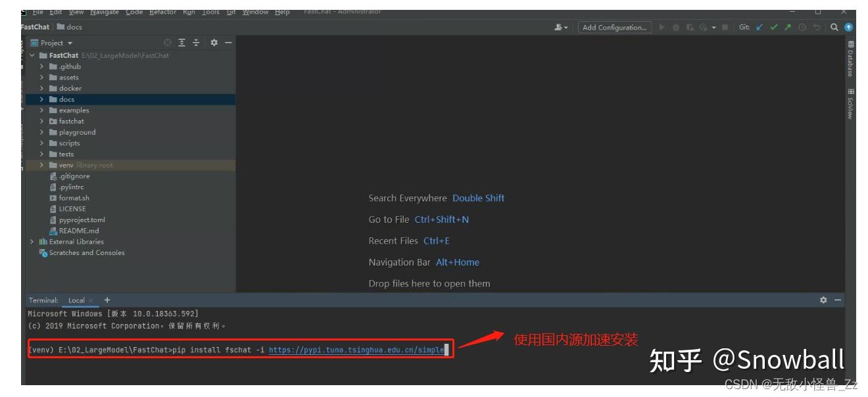
Task: Open Search Everywhere magnifier icon
Action: click(x=834, y=28)
